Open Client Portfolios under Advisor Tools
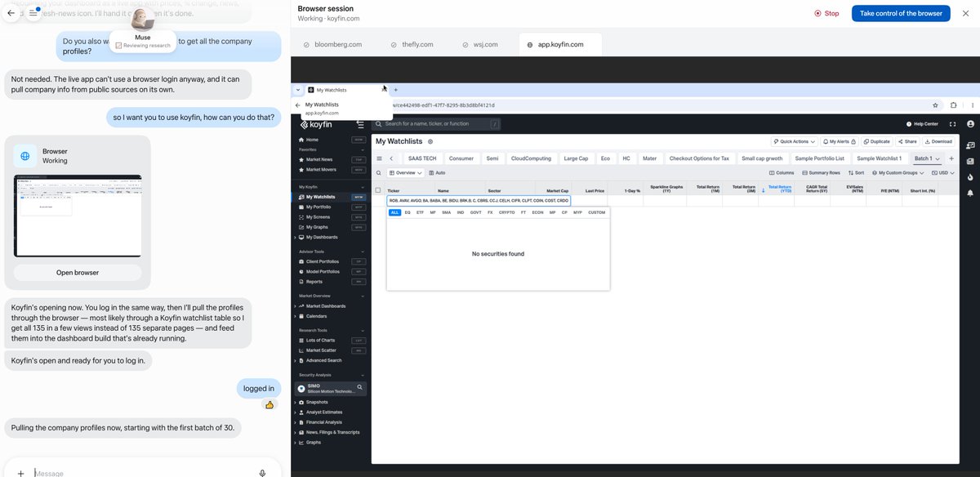The width and height of the screenshot is (980, 477). tap(323, 261)
